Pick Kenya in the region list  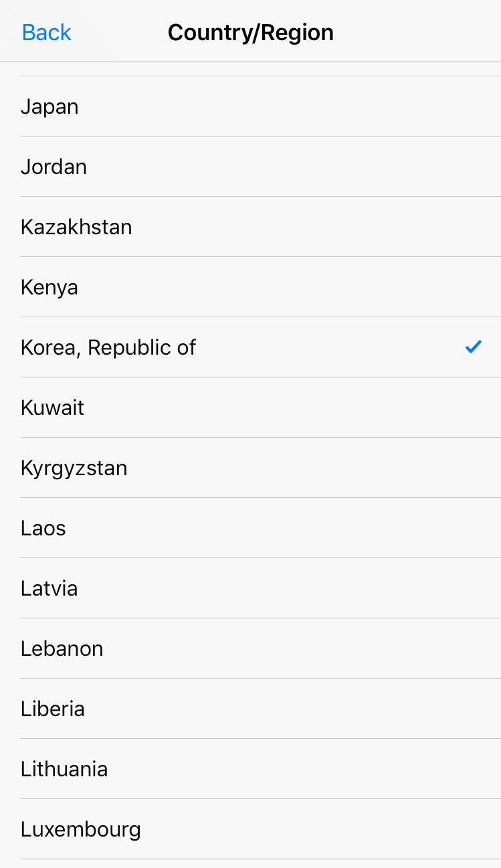click(49, 288)
